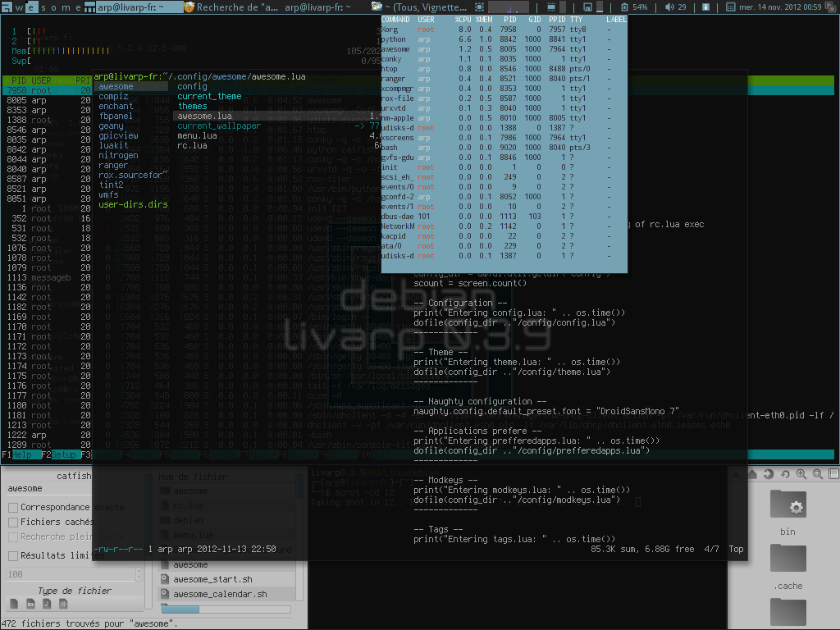
Task: Click the layout switcher icon at top-right corner
Action: click(x=831, y=7)
